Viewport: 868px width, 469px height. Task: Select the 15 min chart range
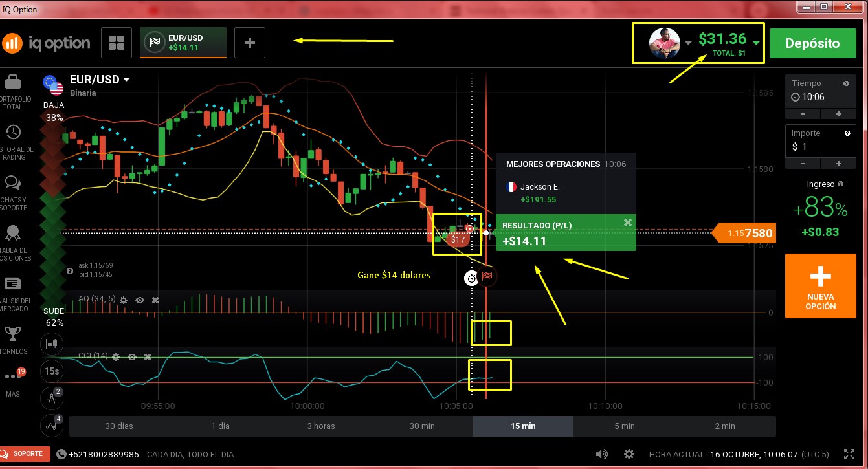[x=523, y=426]
